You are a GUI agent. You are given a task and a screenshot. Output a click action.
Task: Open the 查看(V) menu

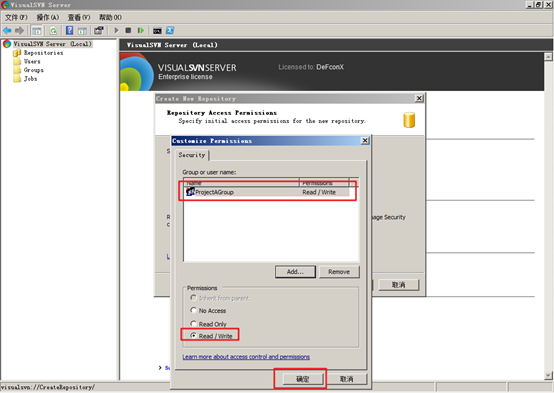pyautogui.click(x=79, y=17)
